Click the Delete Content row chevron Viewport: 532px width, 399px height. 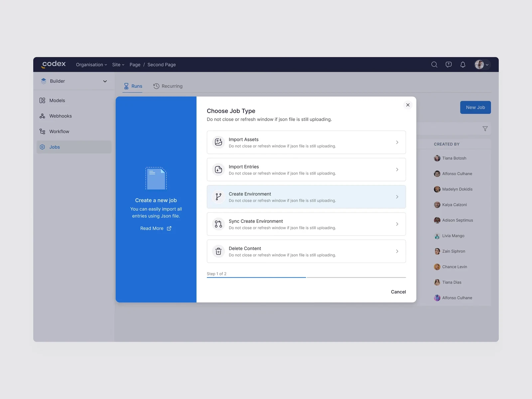(397, 251)
